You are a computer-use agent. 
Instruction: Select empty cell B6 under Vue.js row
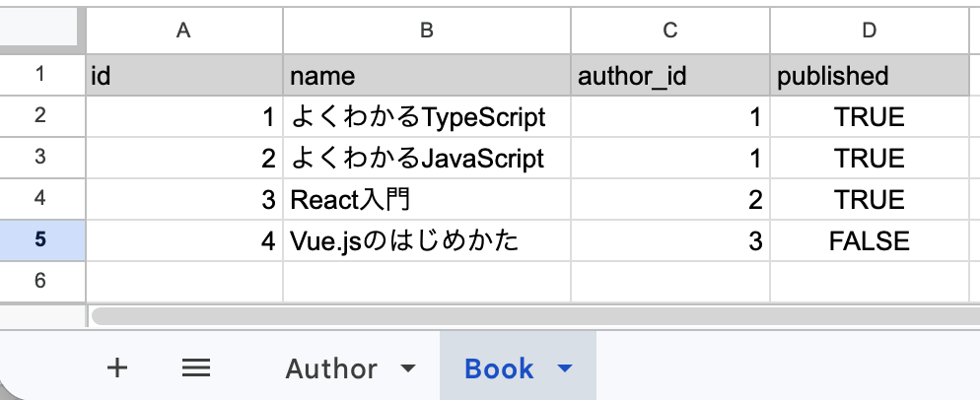(x=427, y=281)
